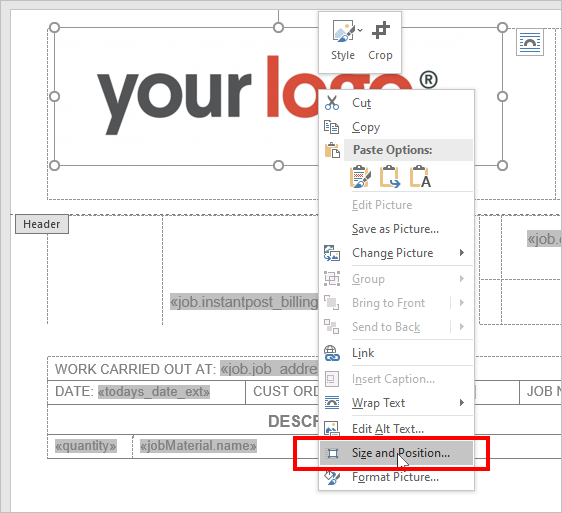Click the Wrap Text menu label
This screenshot has width=562, height=513.
tap(378, 403)
